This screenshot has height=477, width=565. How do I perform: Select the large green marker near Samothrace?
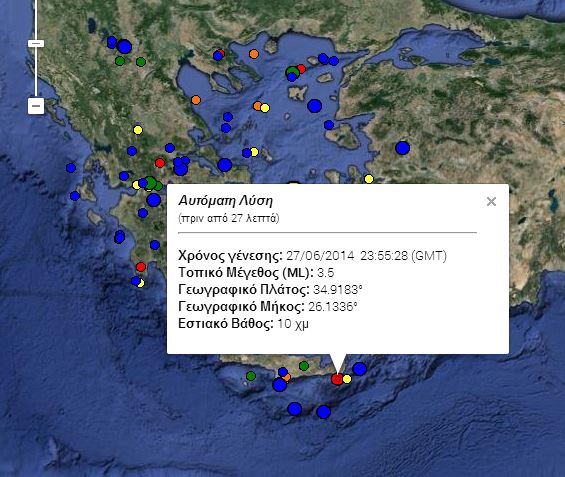(293, 72)
